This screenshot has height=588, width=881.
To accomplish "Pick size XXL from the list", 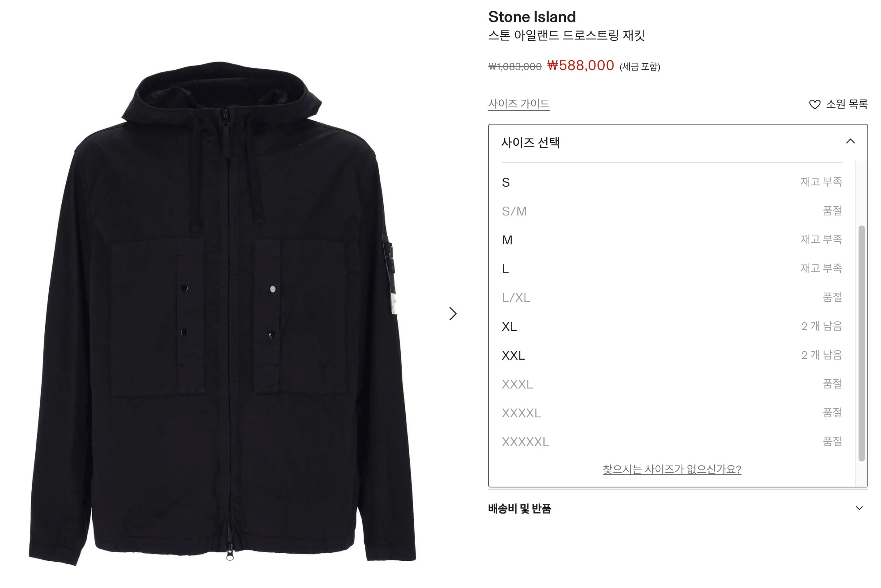I will coord(672,355).
